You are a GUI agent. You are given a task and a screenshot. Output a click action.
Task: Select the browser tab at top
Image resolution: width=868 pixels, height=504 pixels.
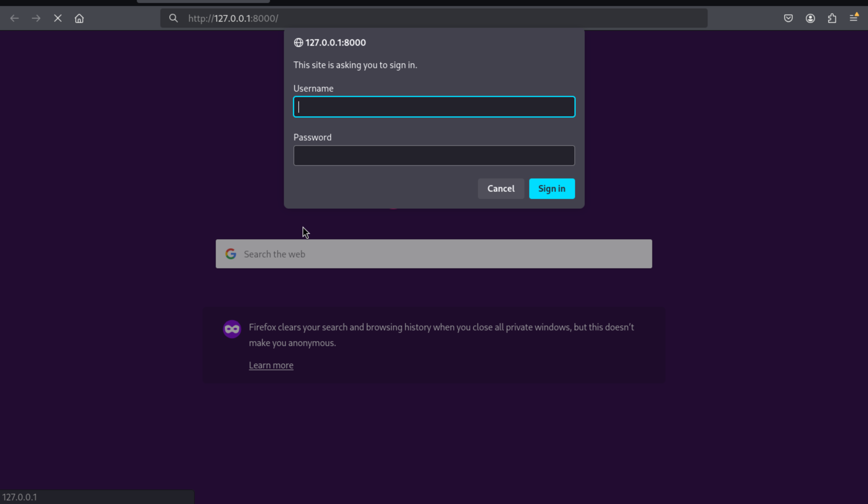point(203,1)
